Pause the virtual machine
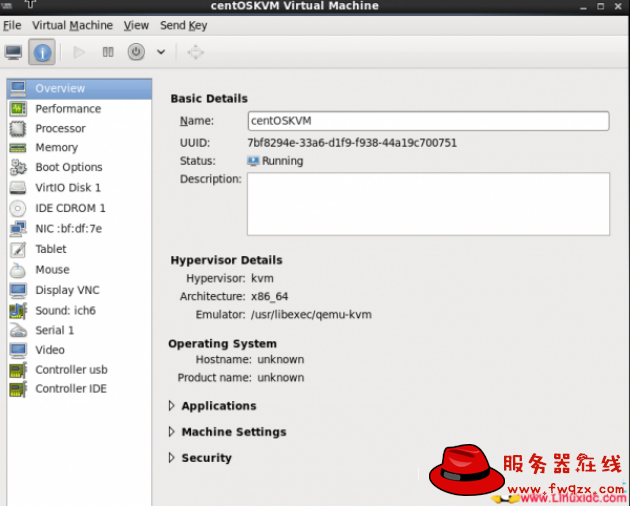The height and width of the screenshot is (506, 630). coord(108,52)
